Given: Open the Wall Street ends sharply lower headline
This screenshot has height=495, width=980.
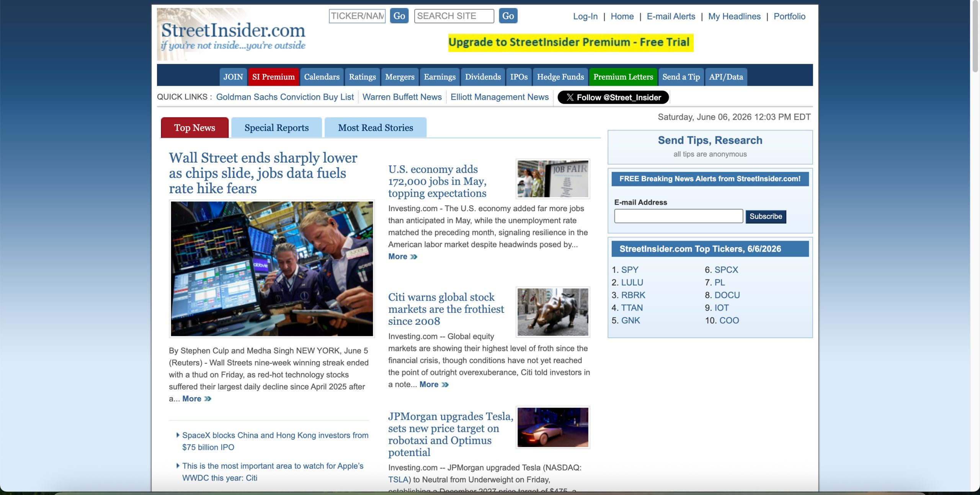Looking at the screenshot, I should [x=263, y=173].
